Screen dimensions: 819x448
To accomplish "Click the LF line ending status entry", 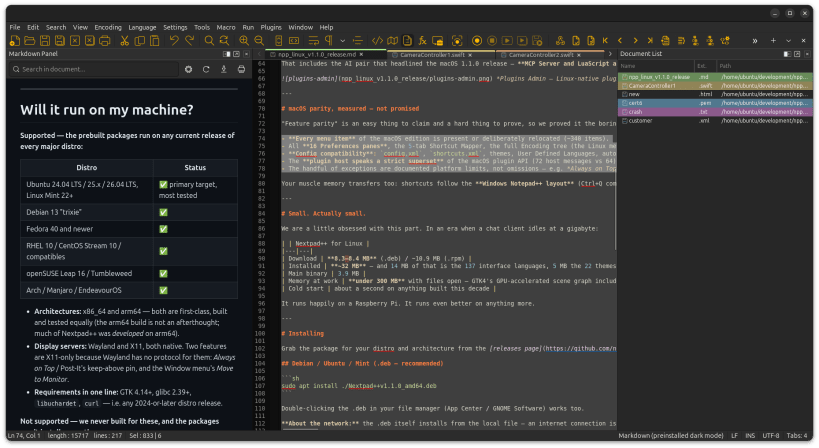I will coord(734,435).
